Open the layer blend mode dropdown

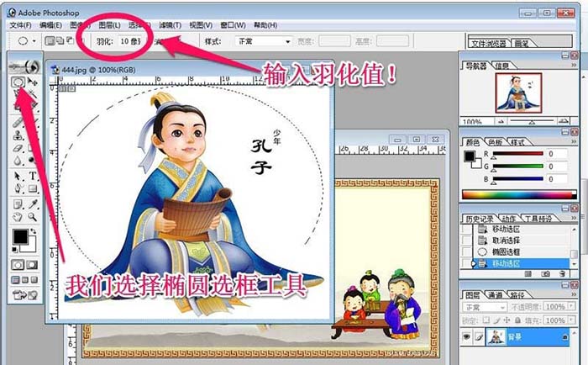pyautogui.click(x=485, y=307)
